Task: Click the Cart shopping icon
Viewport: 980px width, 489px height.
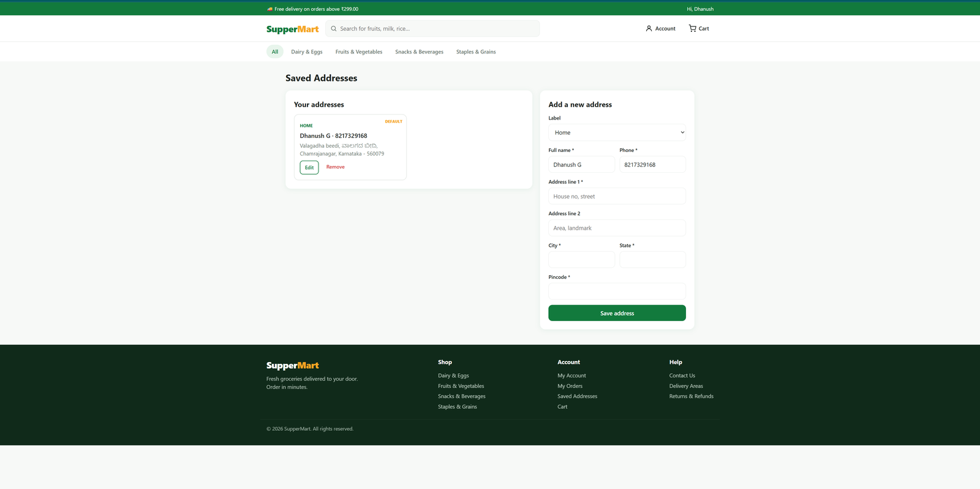Action: (692, 28)
